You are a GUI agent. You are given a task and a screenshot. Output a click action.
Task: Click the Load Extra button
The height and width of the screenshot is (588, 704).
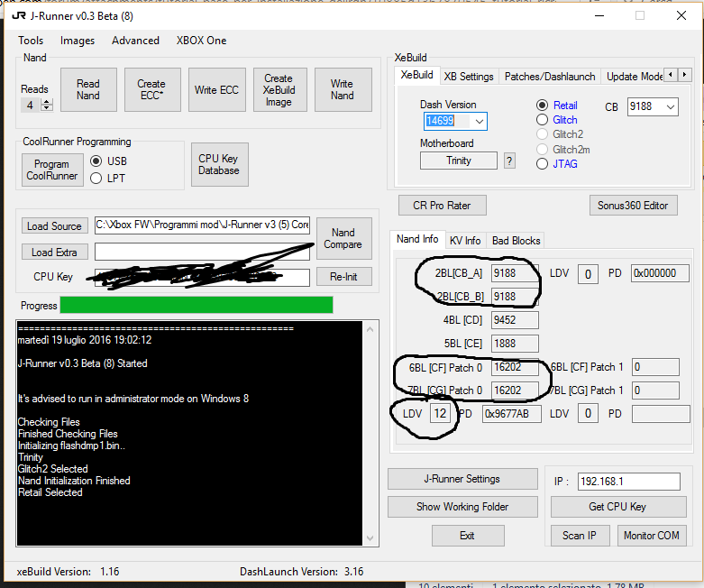point(54,252)
